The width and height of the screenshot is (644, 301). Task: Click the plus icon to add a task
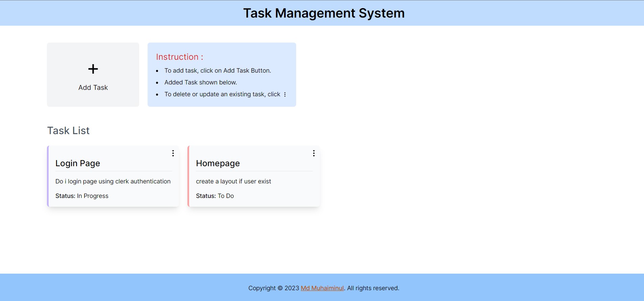click(93, 69)
